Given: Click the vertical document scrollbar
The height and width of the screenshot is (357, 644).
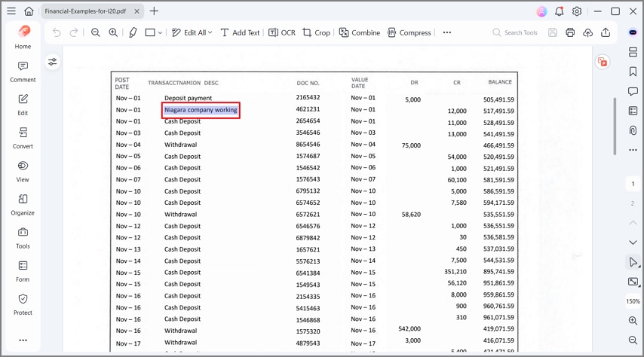Looking at the screenshot, I should (x=615, y=126).
